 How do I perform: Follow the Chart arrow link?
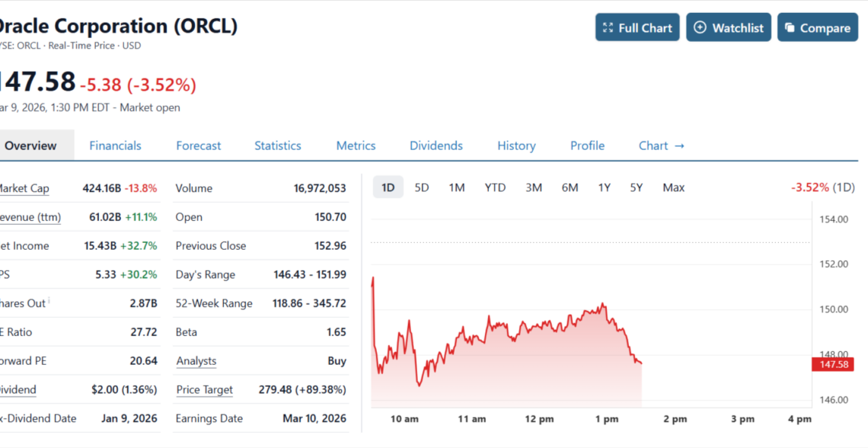point(662,146)
